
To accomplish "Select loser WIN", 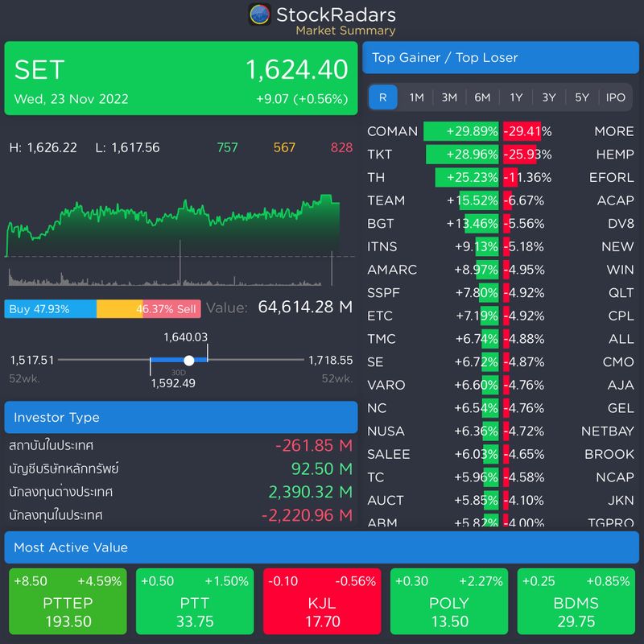I will coord(620,270).
